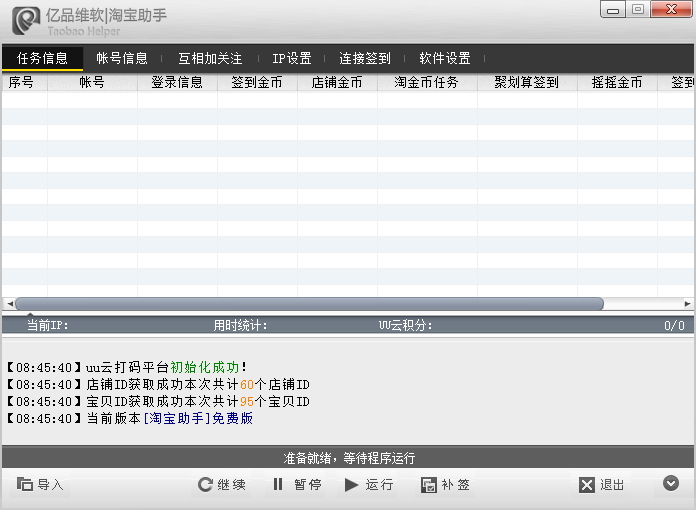Screen dimensions: 696x510
Task: Select the 任务信息 tab
Action: point(42,58)
